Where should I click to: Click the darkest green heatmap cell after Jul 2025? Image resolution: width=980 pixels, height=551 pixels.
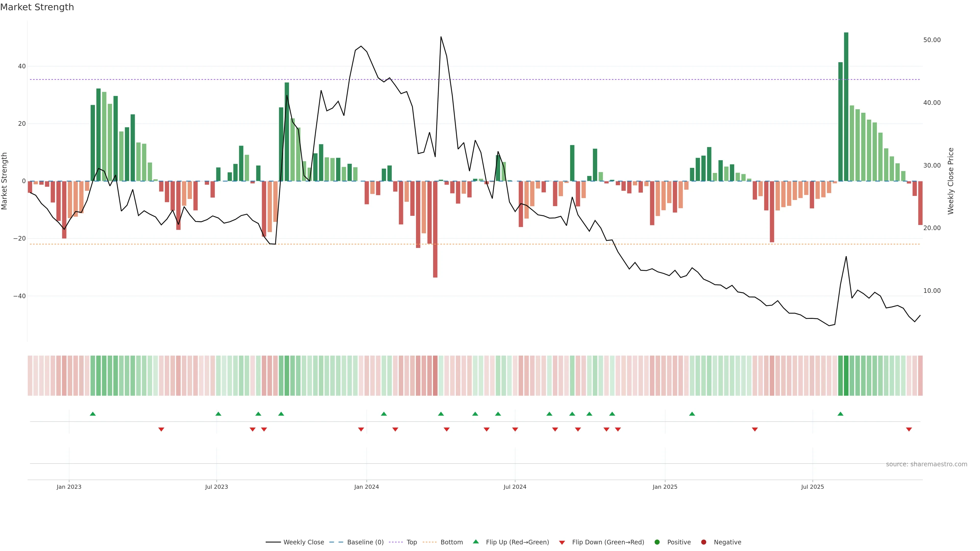[846, 376]
